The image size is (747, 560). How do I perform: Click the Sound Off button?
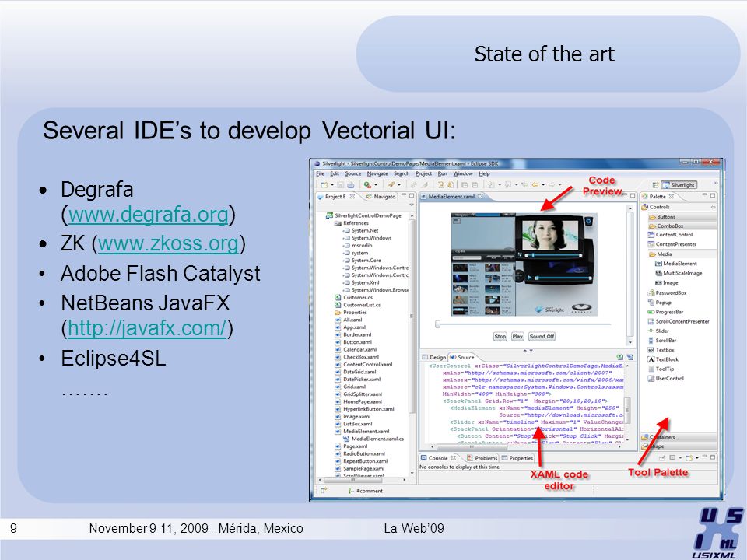click(542, 336)
